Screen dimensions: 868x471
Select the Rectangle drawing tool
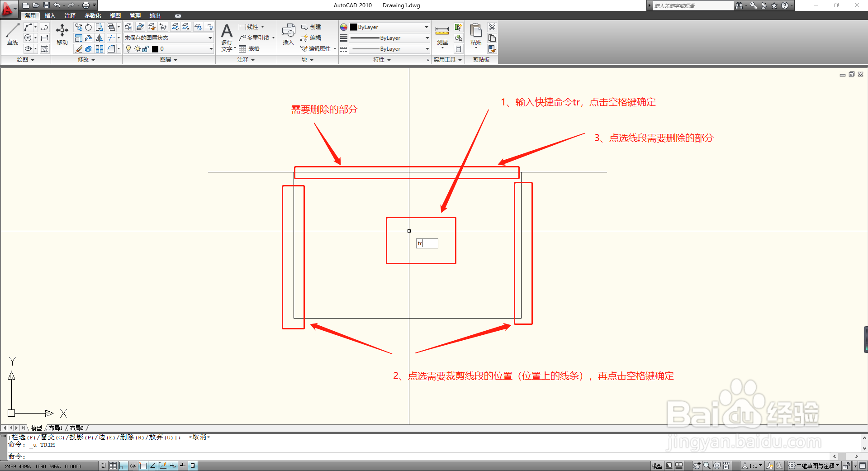[44, 38]
